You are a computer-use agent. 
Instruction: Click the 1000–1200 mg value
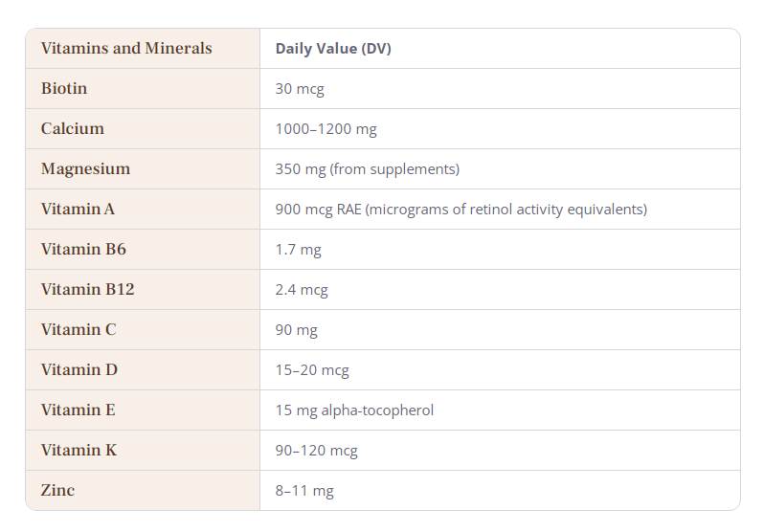coord(326,129)
